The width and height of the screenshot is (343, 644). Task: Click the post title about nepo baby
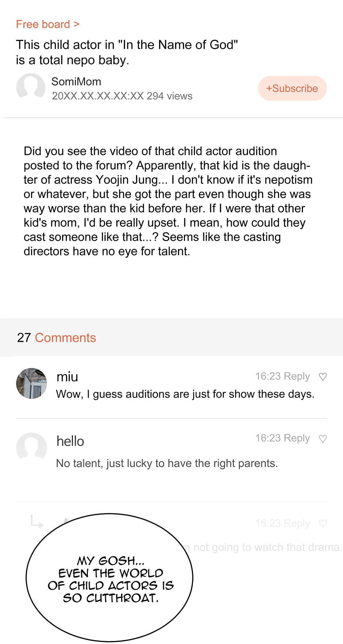(x=127, y=52)
